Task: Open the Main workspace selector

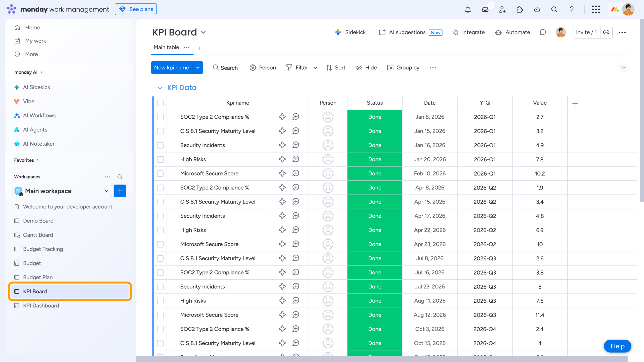Action: click(x=62, y=191)
